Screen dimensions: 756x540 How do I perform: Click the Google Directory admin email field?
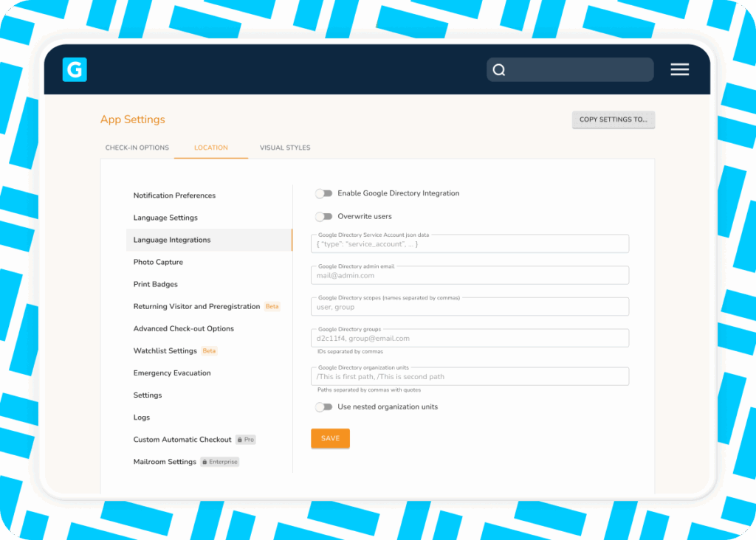(470, 275)
